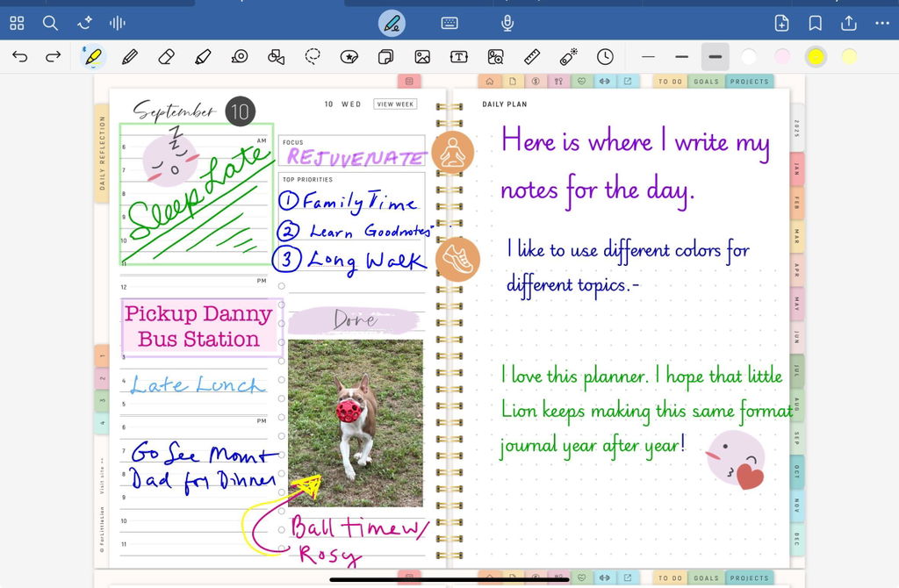Open the share and export menu
The height and width of the screenshot is (588, 899).
pyautogui.click(x=849, y=23)
